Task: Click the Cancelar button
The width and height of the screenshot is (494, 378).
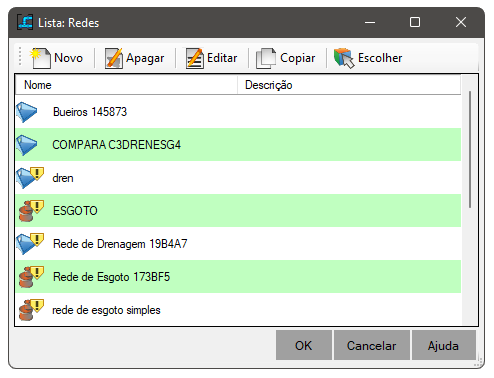Action: tap(372, 345)
